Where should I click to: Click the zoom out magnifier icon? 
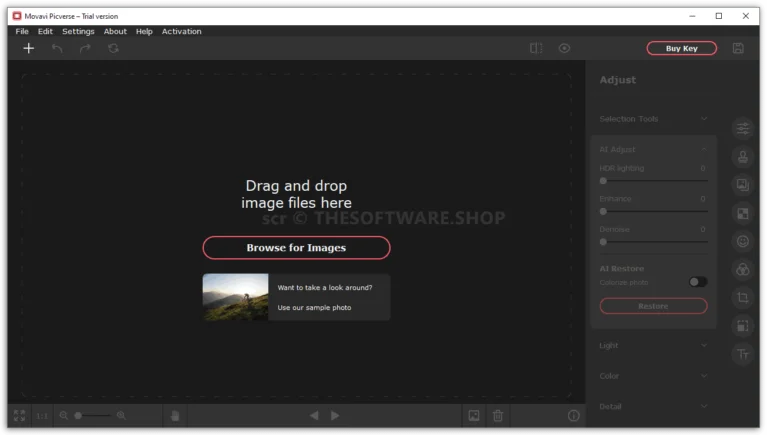pyautogui.click(x=64, y=415)
